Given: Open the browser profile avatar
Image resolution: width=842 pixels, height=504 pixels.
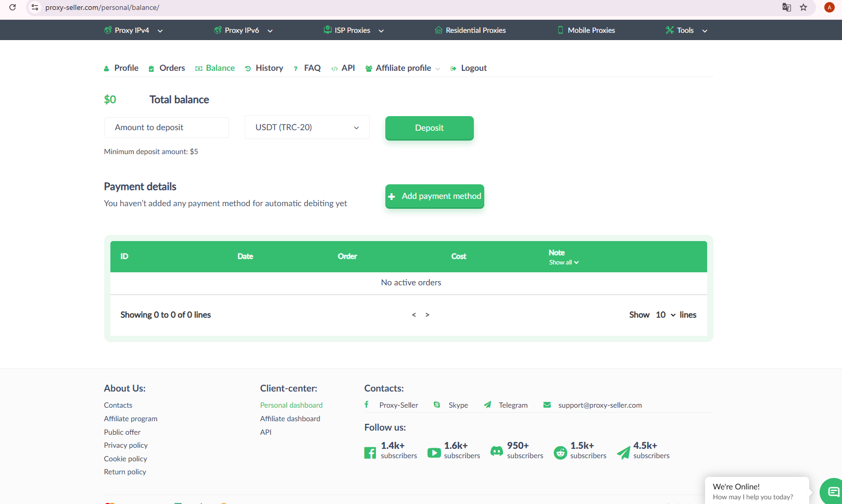Looking at the screenshot, I should [x=830, y=7].
